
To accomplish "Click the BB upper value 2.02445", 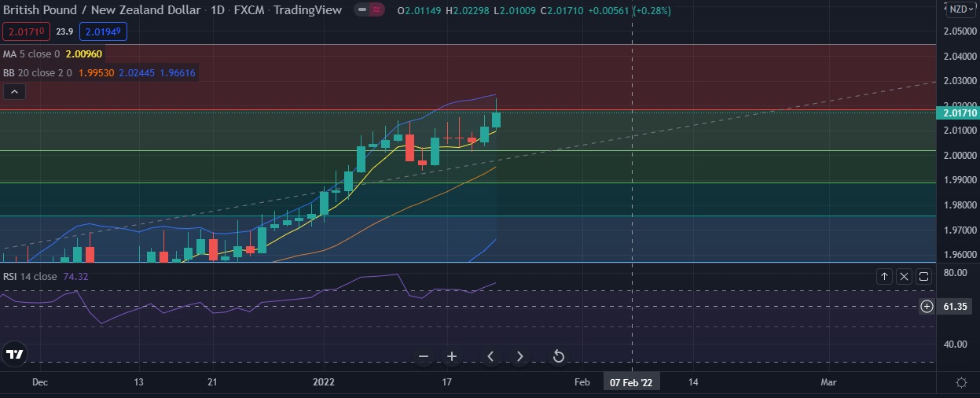I will 138,72.
